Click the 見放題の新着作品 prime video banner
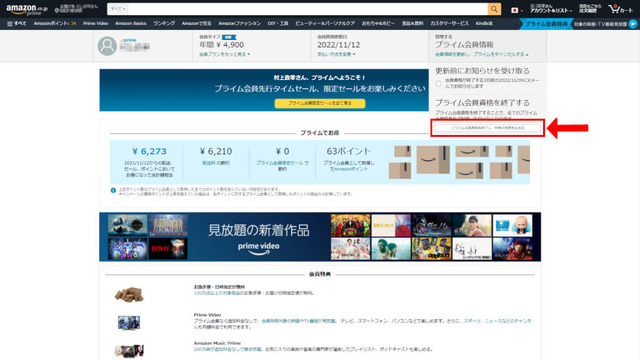This screenshot has height=360, width=640. (320, 237)
